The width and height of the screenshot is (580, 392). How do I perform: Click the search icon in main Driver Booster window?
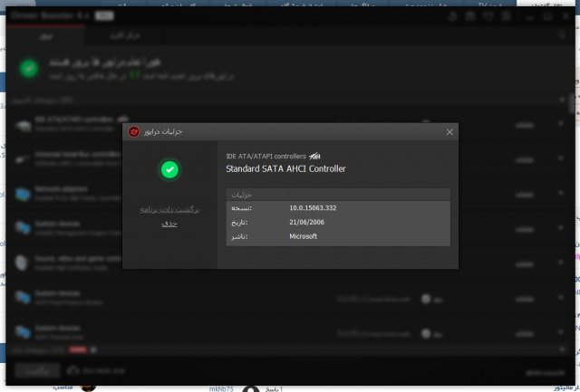tap(561, 34)
